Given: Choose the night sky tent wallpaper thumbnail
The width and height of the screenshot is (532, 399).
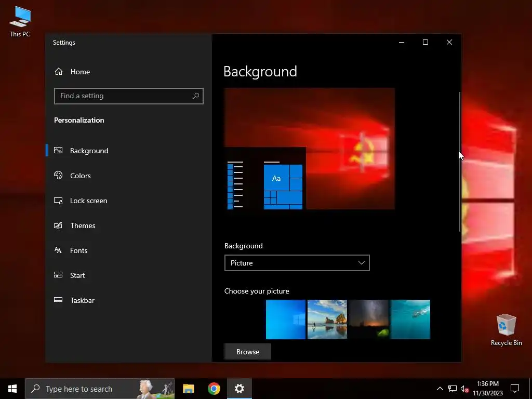Looking at the screenshot, I should (368, 320).
